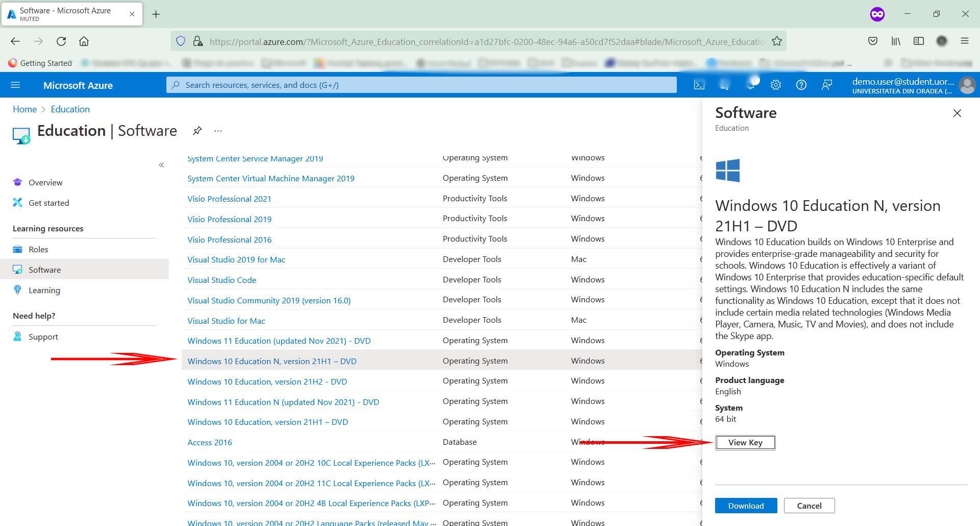The height and width of the screenshot is (526, 980).
Task: Pin the Education Software blade
Action: tap(197, 131)
